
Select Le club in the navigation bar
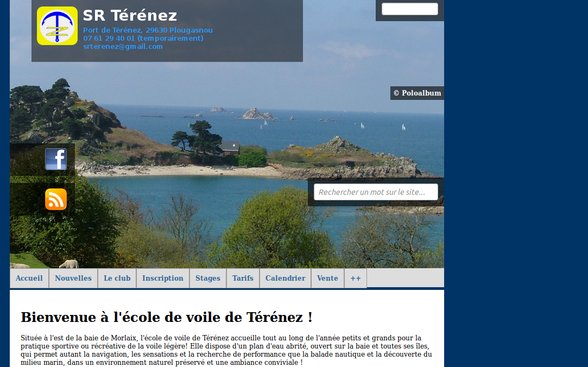(x=117, y=278)
